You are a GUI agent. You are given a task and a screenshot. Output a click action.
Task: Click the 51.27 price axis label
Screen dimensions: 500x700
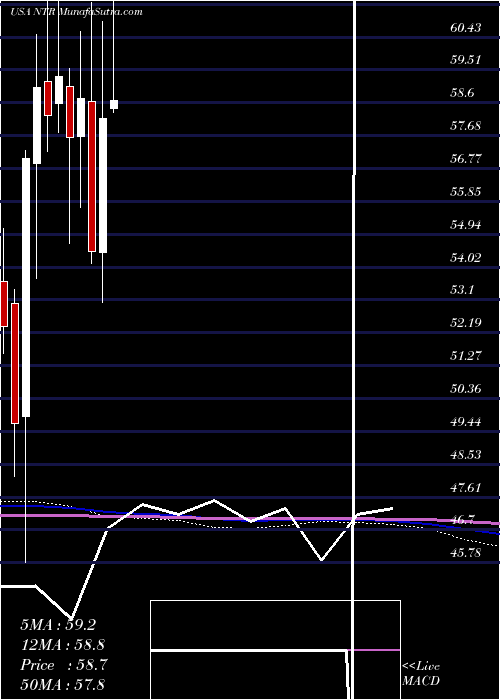[x=466, y=356]
